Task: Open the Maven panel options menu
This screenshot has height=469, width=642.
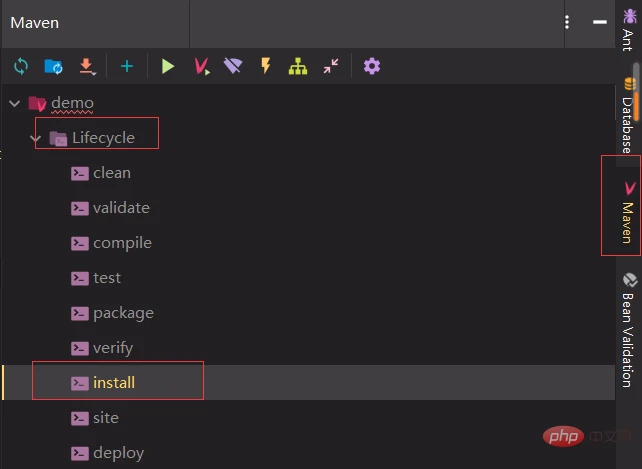Action: click(x=567, y=22)
